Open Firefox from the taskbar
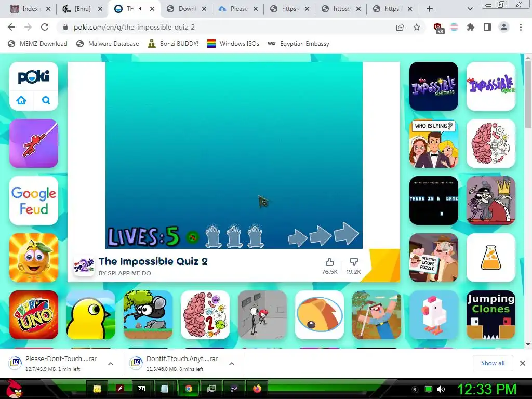532x399 pixels. 257,389
